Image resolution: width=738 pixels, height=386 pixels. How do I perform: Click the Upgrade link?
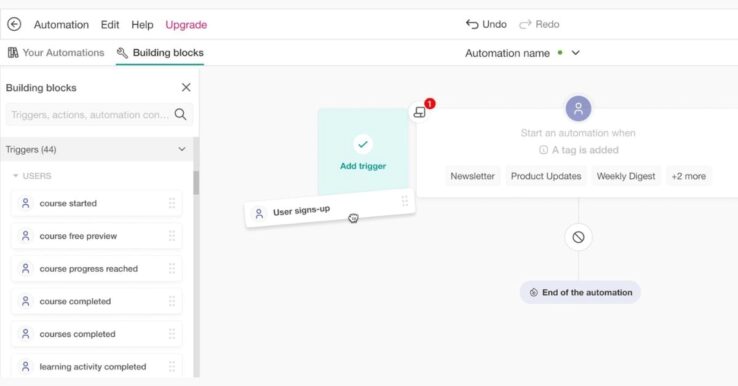(186, 24)
